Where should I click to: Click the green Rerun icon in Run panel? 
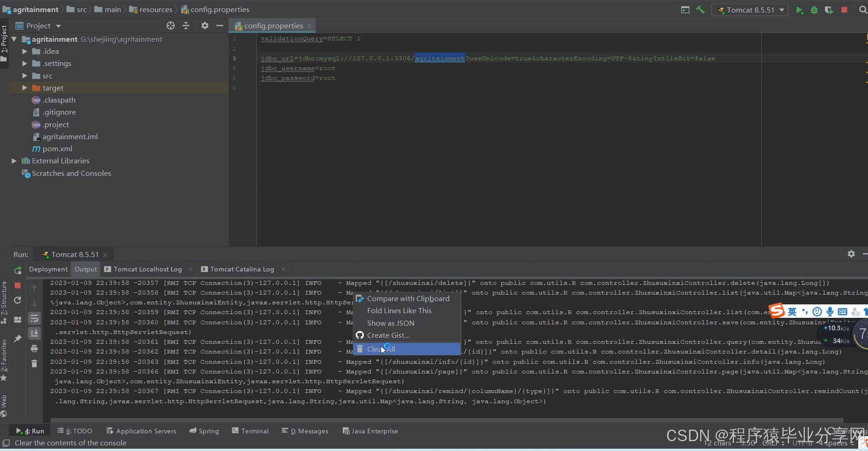pos(18,270)
